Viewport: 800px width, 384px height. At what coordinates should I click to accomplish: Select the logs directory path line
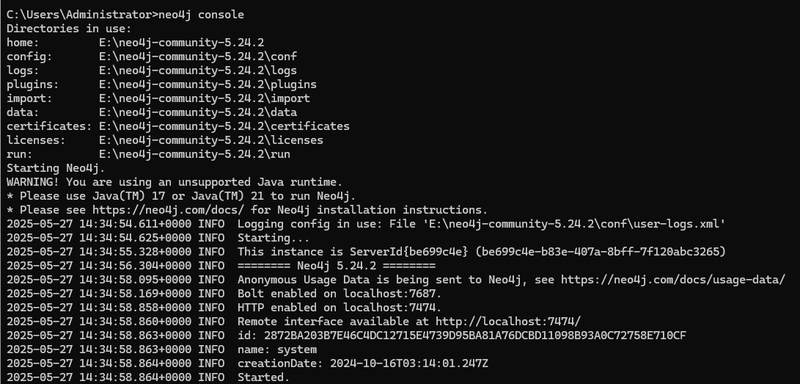152,70
